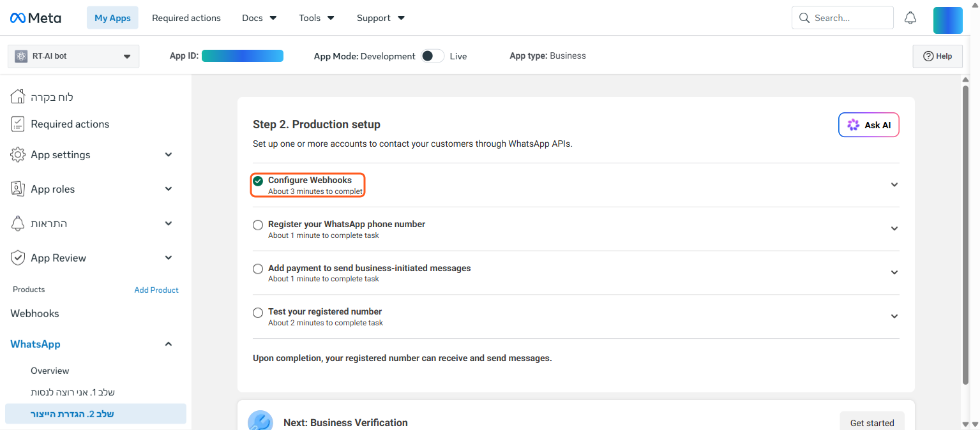This screenshot has width=980, height=430.
Task: Click the App ID value
Action: [243, 56]
